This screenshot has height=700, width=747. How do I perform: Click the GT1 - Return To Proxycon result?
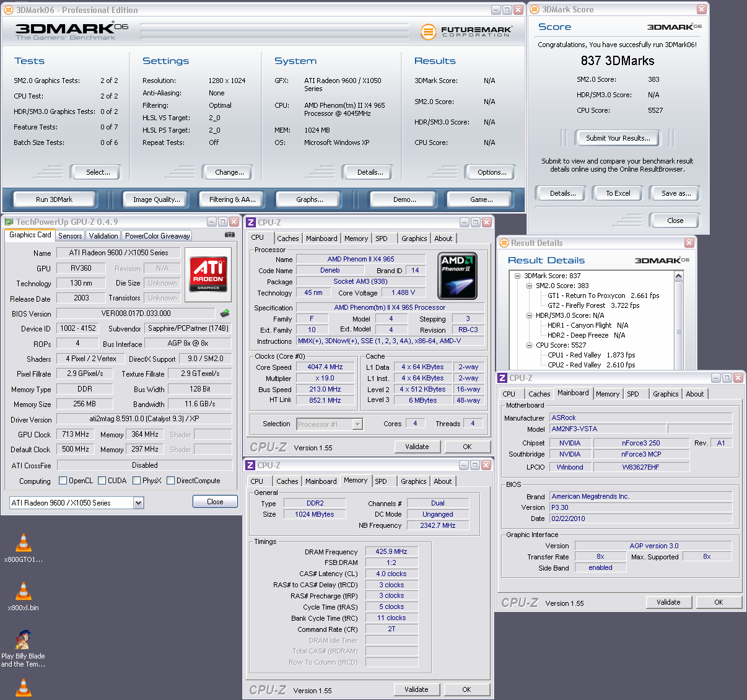(x=603, y=295)
